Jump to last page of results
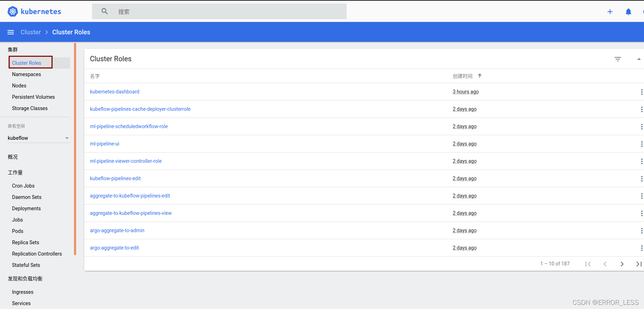The width and height of the screenshot is (644, 309). pyautogui.click(x=639, y=264)
